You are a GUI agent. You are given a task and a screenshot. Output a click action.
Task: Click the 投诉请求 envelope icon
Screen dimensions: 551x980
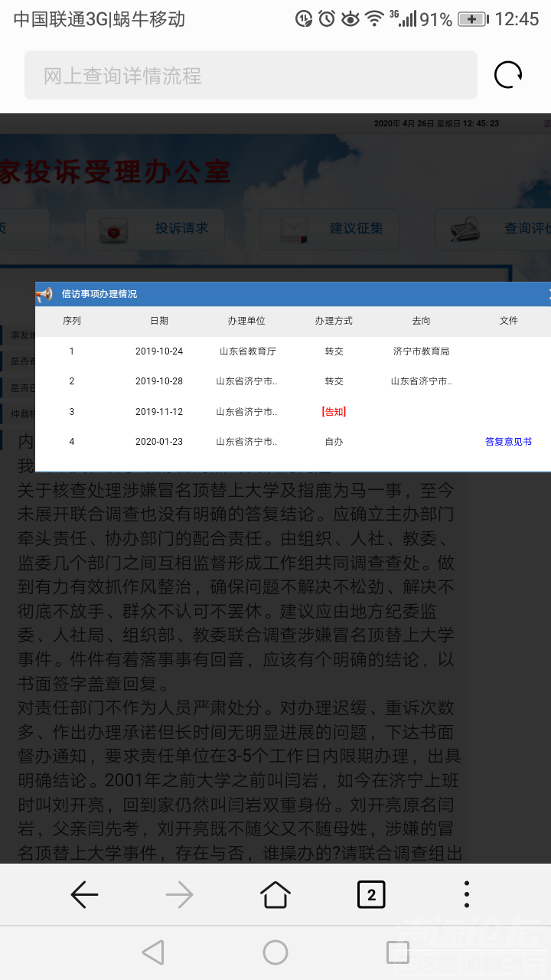click(x=116, y=230)
